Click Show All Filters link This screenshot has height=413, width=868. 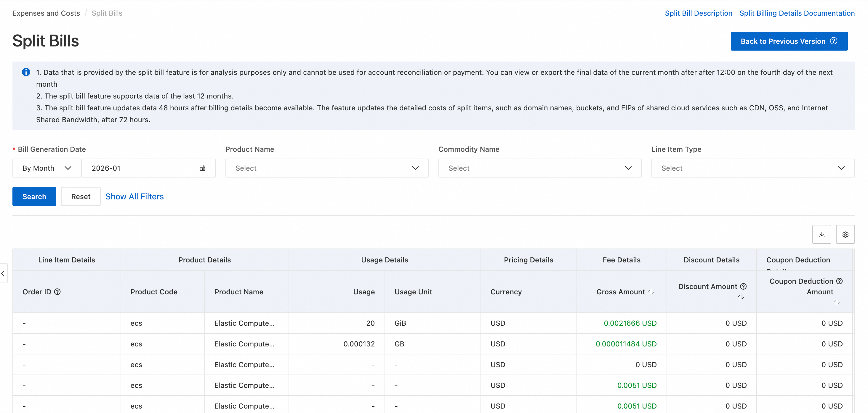pos(134,196)
